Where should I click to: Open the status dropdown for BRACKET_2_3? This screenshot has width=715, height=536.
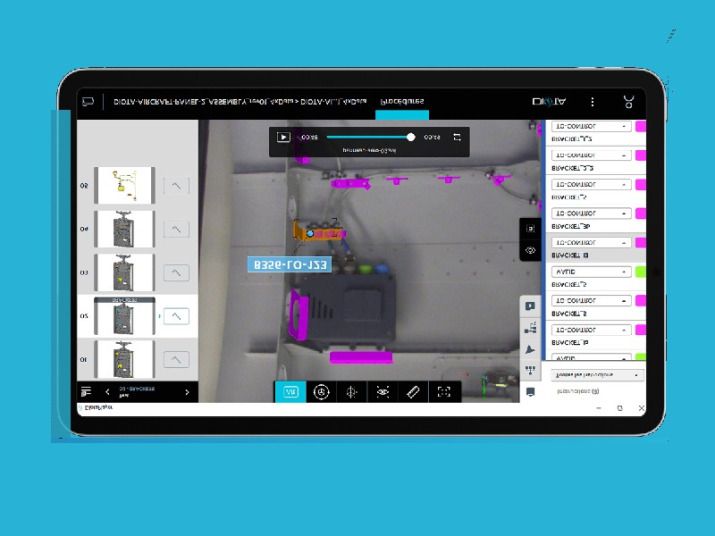[591, 156]
